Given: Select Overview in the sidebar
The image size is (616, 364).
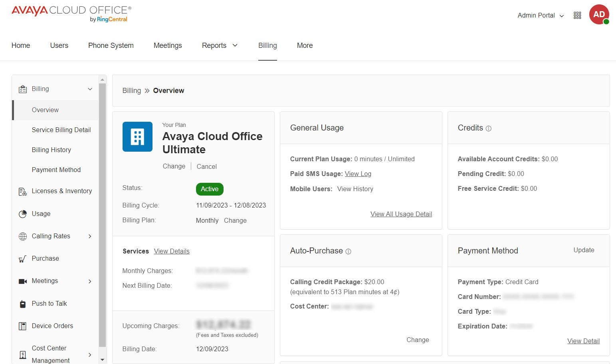Looking at the screenshot, I should (x=55, y=110).
